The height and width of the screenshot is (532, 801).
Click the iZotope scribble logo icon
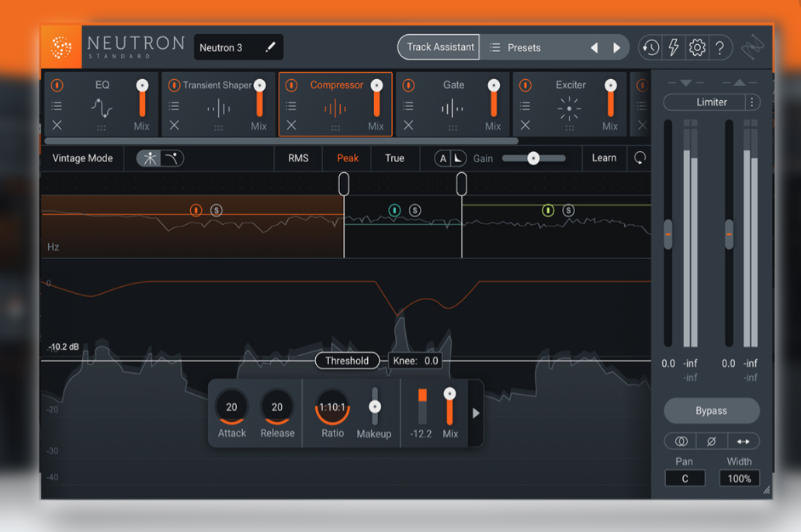click(752, 47)
